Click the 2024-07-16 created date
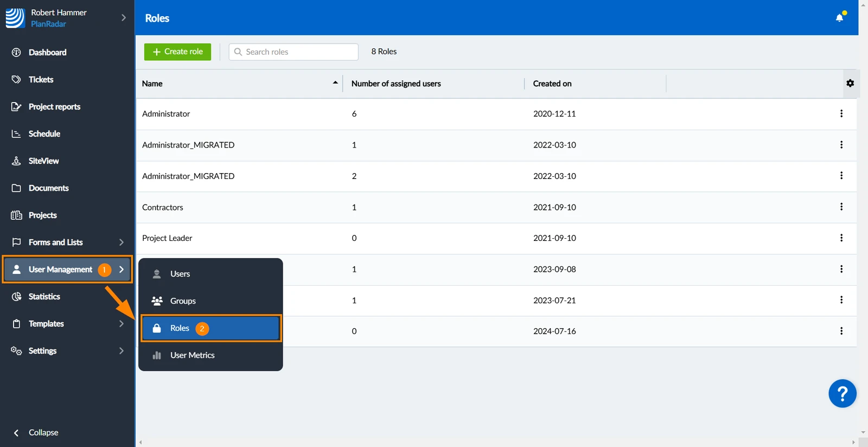The image size is (868, 447). tap(554, 331)
